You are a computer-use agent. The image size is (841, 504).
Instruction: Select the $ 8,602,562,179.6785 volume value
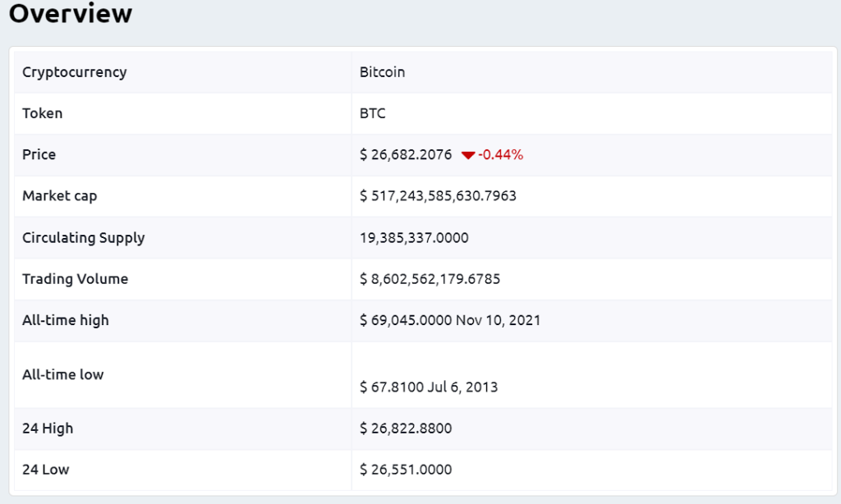click(x=430, y=279)
